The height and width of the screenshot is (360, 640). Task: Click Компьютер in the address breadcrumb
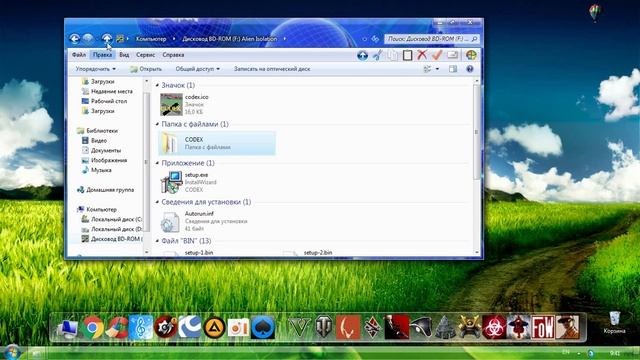pyautogui.click(x=151, y=39)
